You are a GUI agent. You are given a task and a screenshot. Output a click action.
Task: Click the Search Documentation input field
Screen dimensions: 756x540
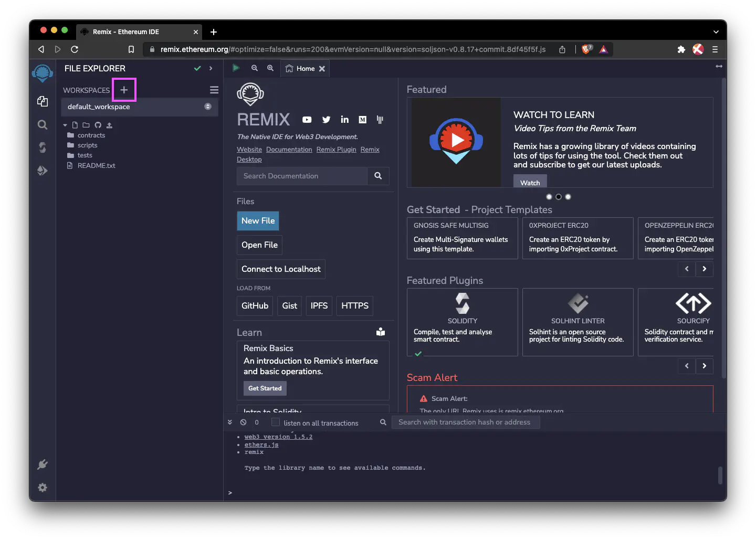[302, 176]
